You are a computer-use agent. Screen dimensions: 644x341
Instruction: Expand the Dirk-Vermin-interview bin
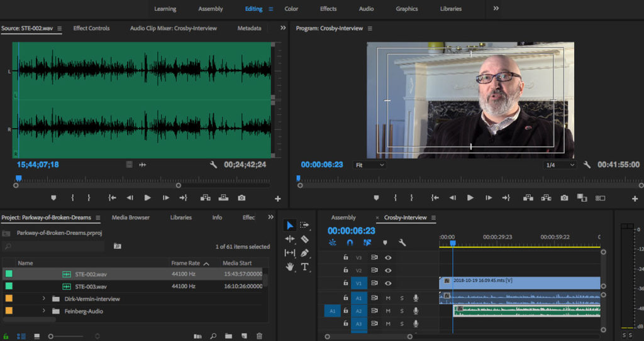point(43,299)
